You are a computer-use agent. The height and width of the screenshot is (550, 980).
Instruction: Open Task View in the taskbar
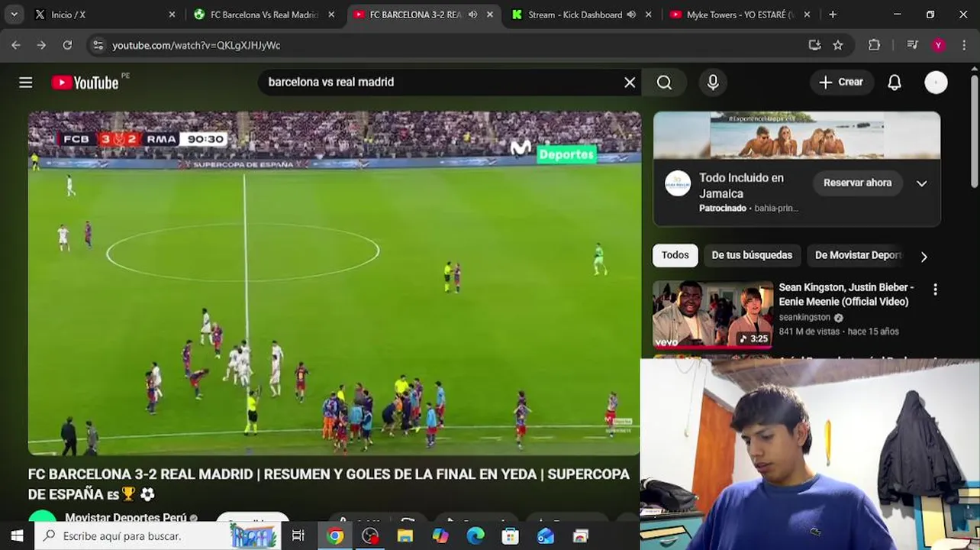click(x=298, y=535)
